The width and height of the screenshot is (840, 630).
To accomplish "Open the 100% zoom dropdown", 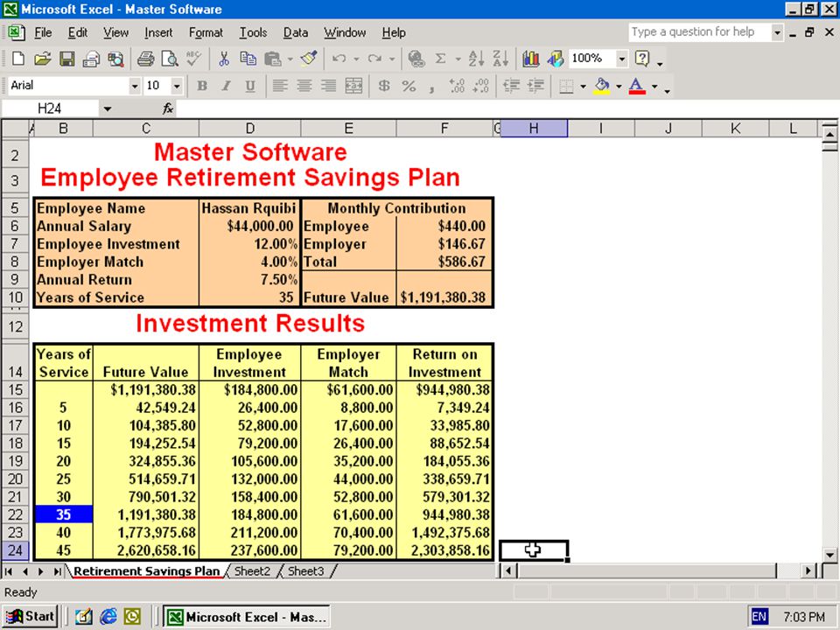I will coord(621,59).
